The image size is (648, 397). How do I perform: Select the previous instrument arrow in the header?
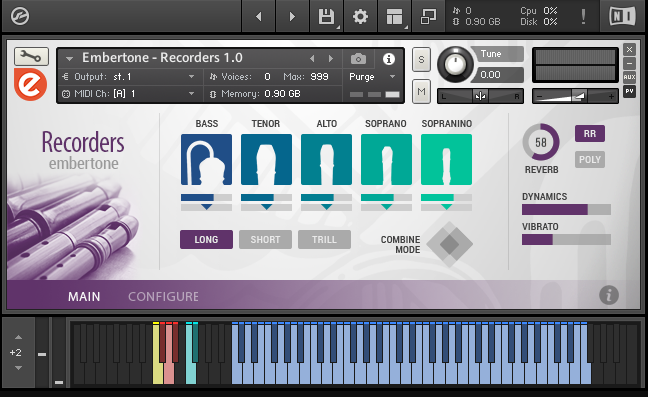[x=312, y=59]
